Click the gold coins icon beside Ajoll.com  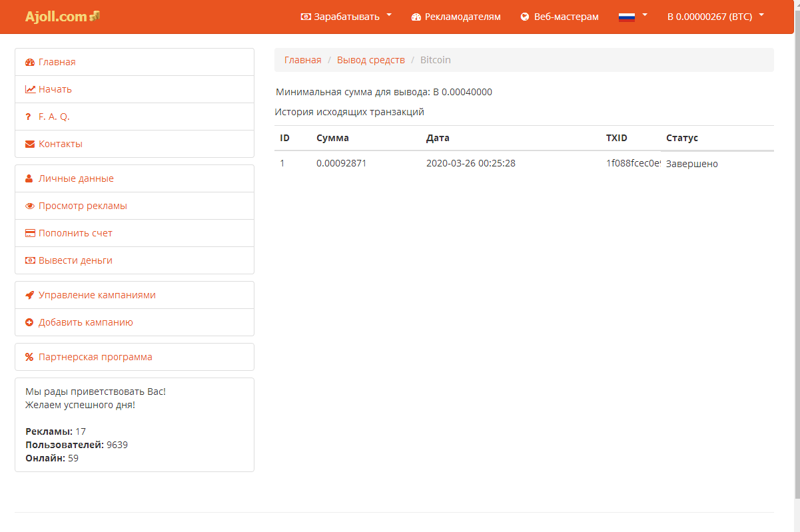pos(95,16)
